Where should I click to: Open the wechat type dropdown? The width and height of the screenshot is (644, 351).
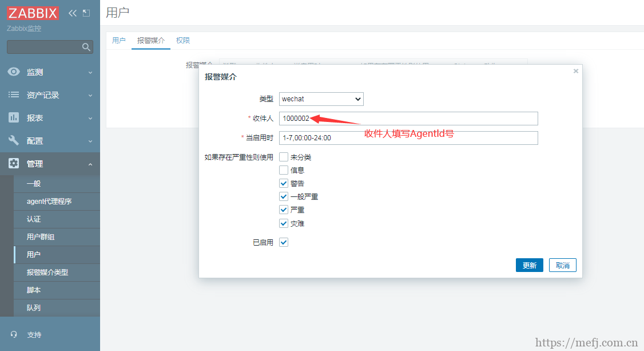click(x=321, y=99)
